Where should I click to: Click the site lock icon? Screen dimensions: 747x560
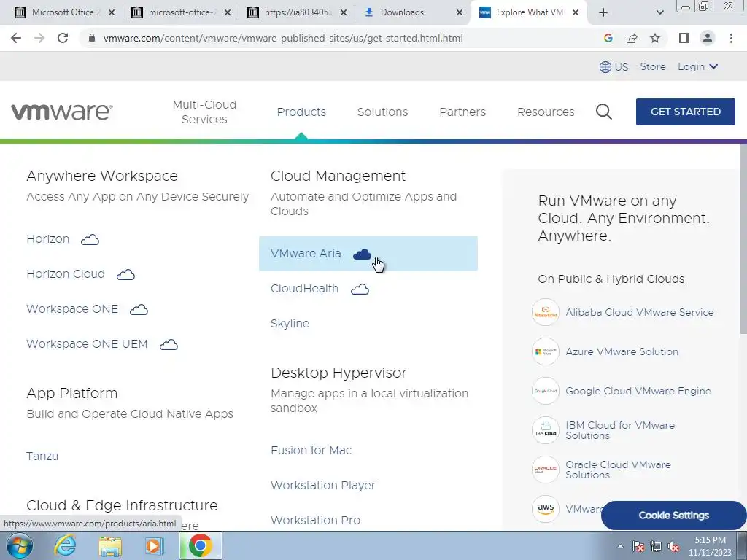click(92, 38)
